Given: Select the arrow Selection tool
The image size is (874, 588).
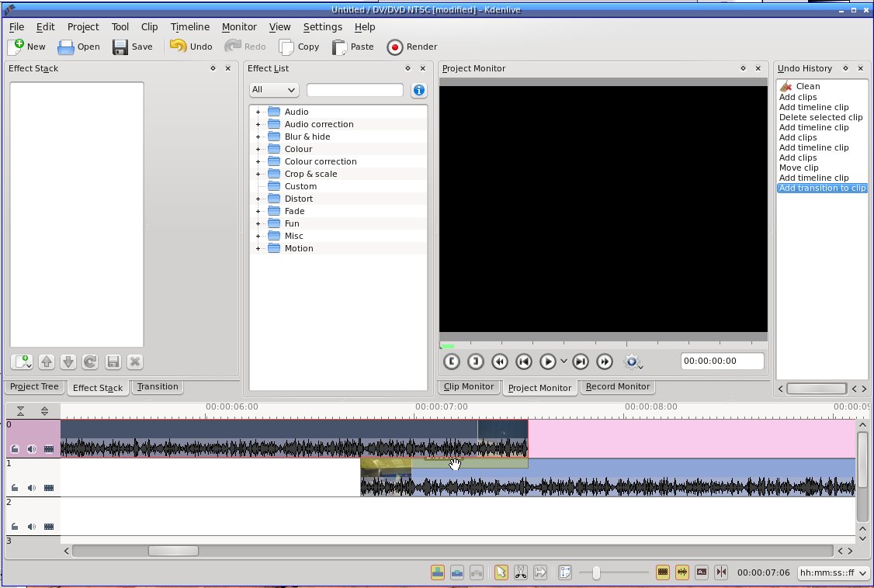Looking at the screenshot, I should click(x=501, y=572).
